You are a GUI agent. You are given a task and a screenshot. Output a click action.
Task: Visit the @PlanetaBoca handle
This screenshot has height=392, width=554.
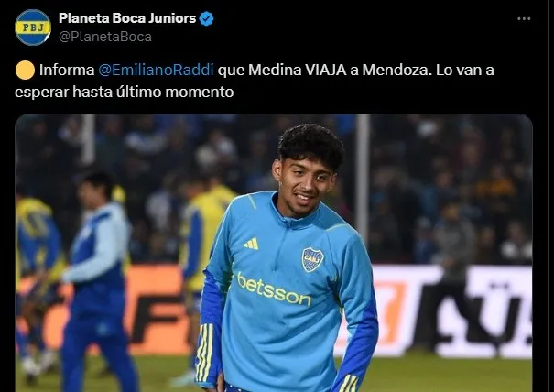105,37
